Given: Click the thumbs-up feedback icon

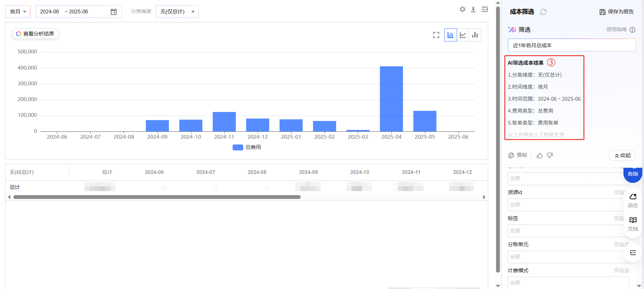Looking at the screenshot, I should coord(540,155).
